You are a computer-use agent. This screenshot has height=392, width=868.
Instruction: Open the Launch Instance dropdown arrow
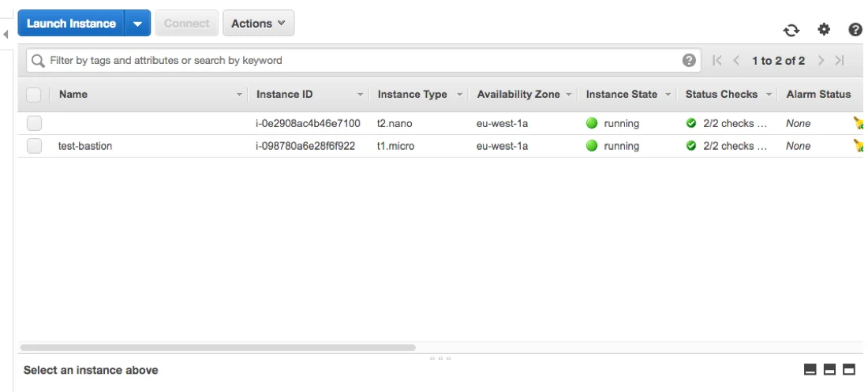coord(138,23)
